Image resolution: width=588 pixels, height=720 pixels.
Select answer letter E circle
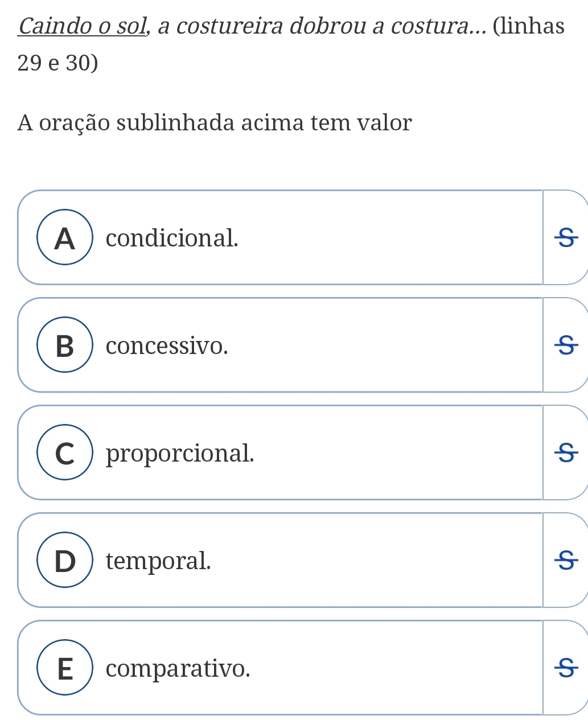tap(65, 668)
